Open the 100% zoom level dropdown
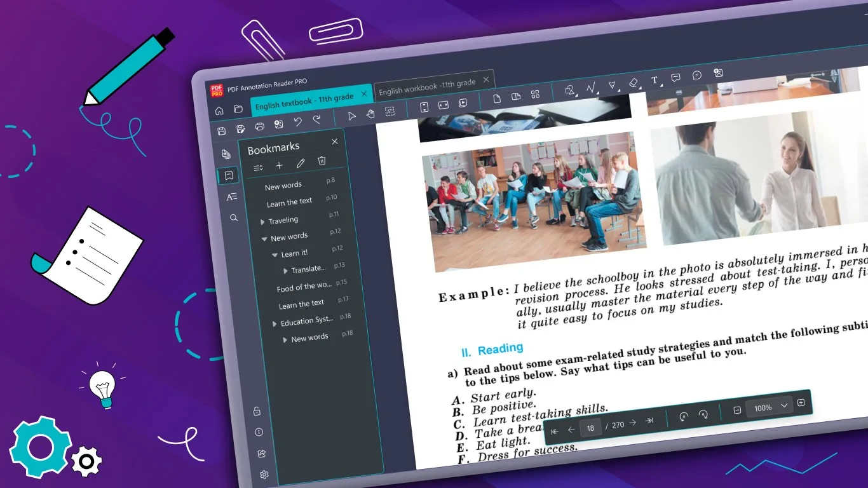The width and height of the screenshot is (868, 488). pyautogui.click(x=770, y=407)
